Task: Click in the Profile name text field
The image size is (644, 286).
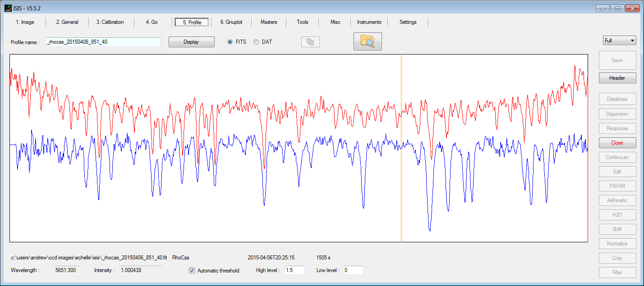Action: [x=103, y=42]
